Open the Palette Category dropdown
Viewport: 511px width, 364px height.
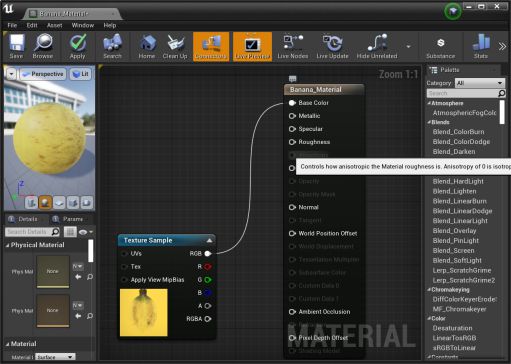[480, 83]
